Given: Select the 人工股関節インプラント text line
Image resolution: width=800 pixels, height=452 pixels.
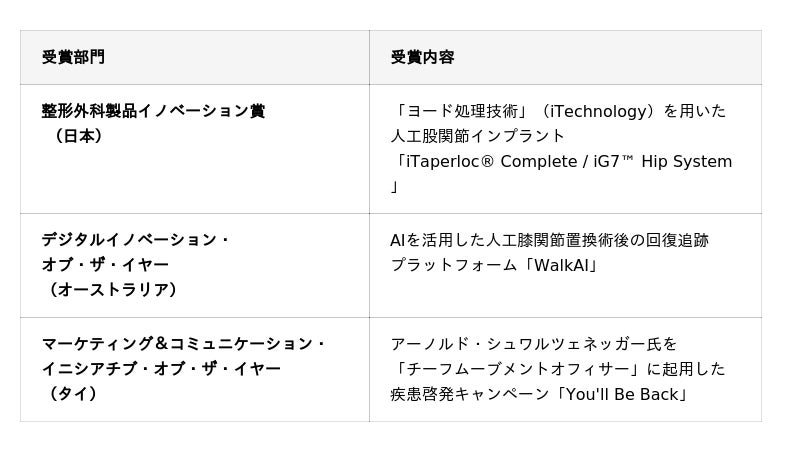Looking at the screenshot, I should pyautogui.click(x=478, y=136).
